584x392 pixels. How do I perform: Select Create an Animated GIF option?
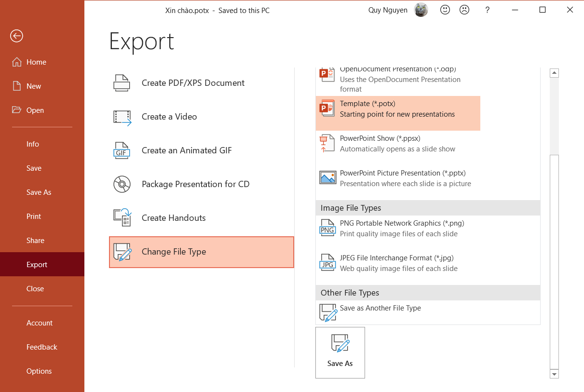[202, 150]
